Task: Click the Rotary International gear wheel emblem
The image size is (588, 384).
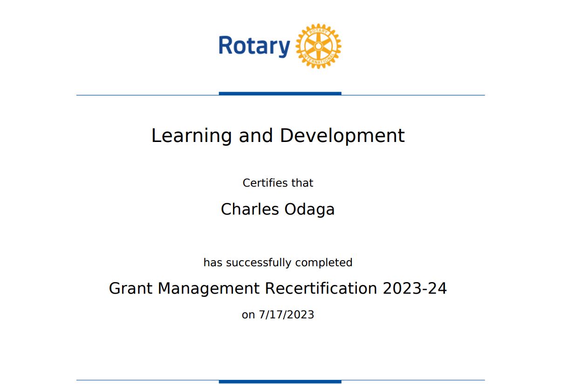Action: pos(318,46)
